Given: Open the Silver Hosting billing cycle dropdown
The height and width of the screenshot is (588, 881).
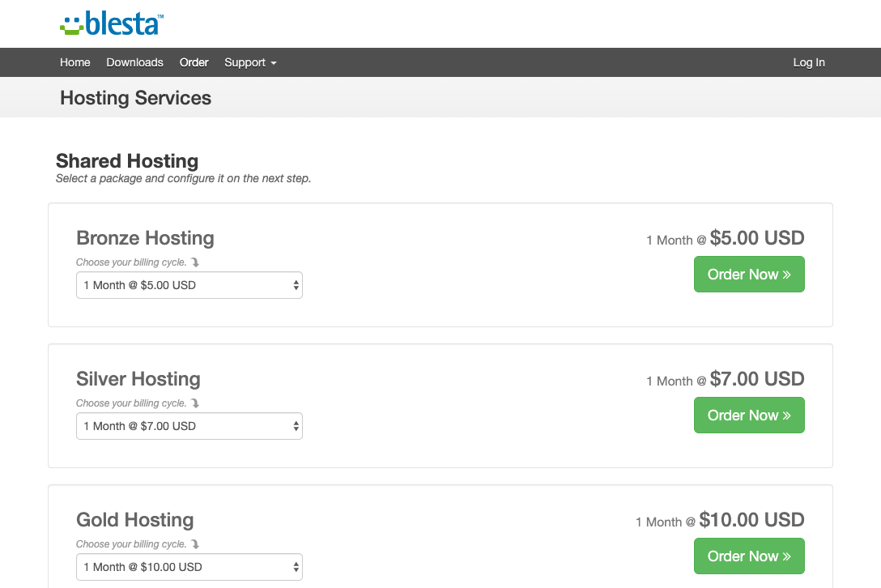Looking at the screenshot, I should (x=189, y=426).
